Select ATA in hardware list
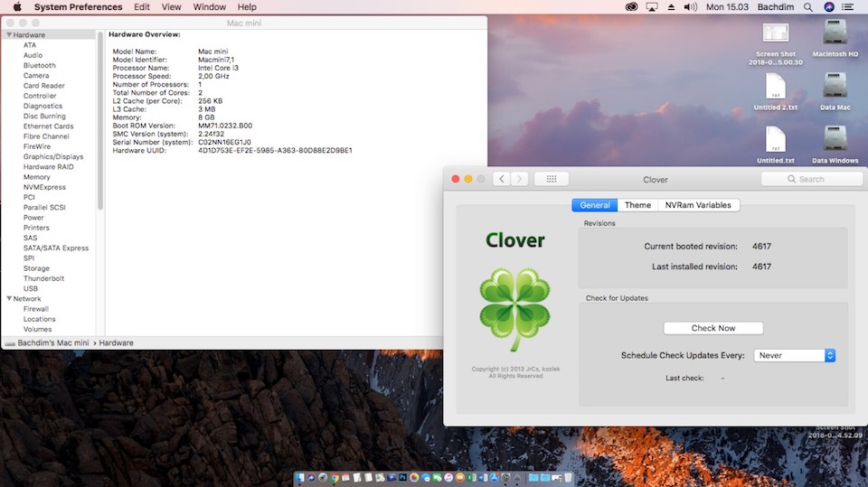Screen dimensions: 868x487 coord(30,45)
